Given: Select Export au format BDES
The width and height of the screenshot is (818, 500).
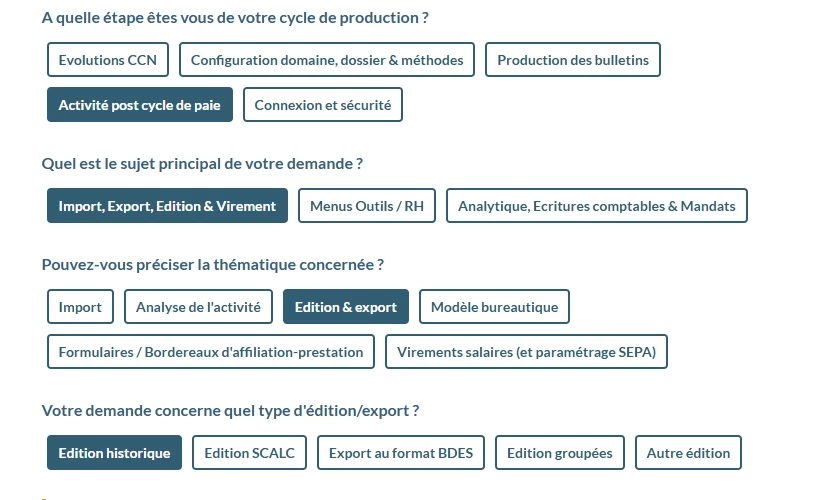Looking at the screenshot, I should [401, 453].
